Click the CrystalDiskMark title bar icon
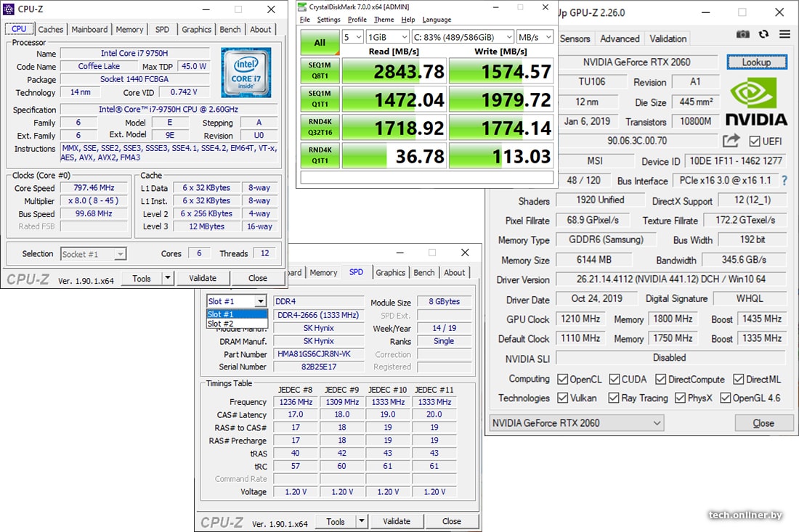 point(303,7)
